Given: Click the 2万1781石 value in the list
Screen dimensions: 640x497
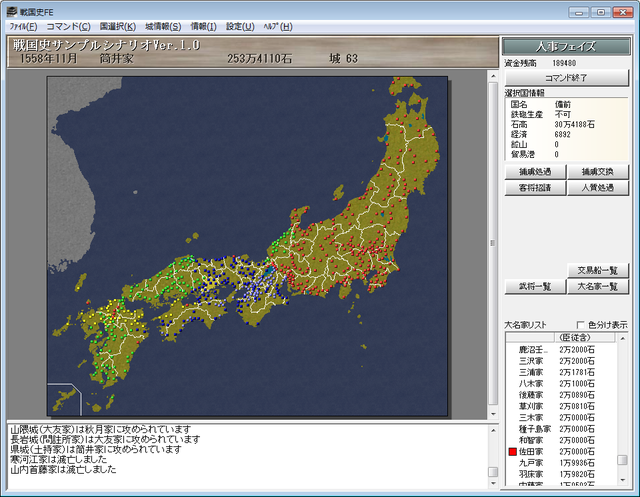Looking at the screenshot, I should 577,373.
